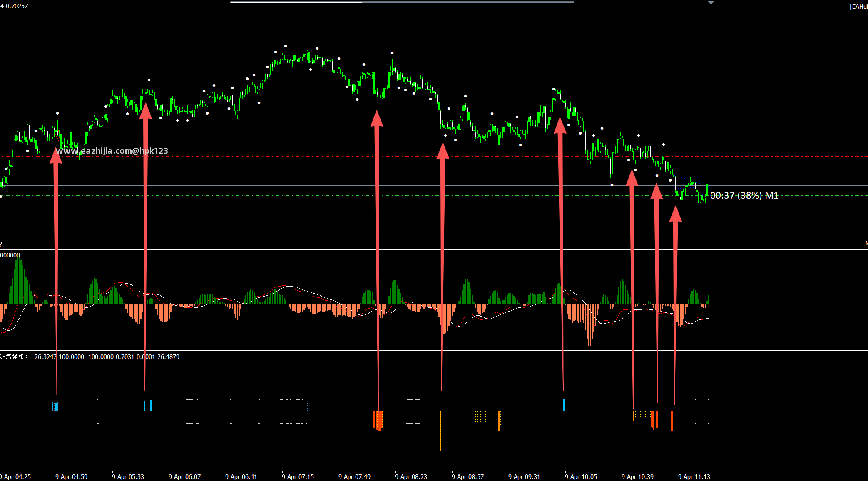
Task: Click the 9 Apr 08:57 time label
Action: [x=468, y=476]
